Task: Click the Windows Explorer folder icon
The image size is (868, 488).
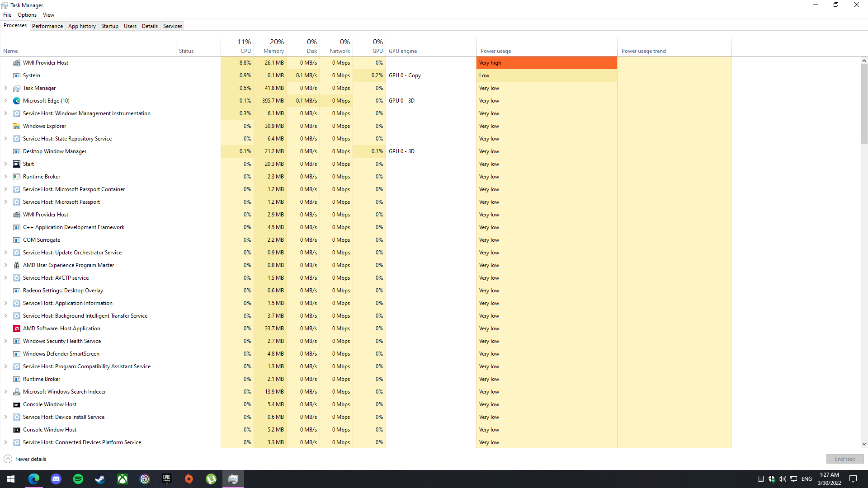Action: coord(17,126)
